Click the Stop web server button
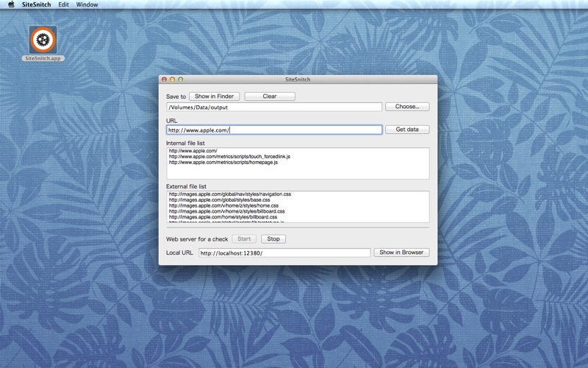Viewport: 588px width, 368px height. tap(273, 238)
